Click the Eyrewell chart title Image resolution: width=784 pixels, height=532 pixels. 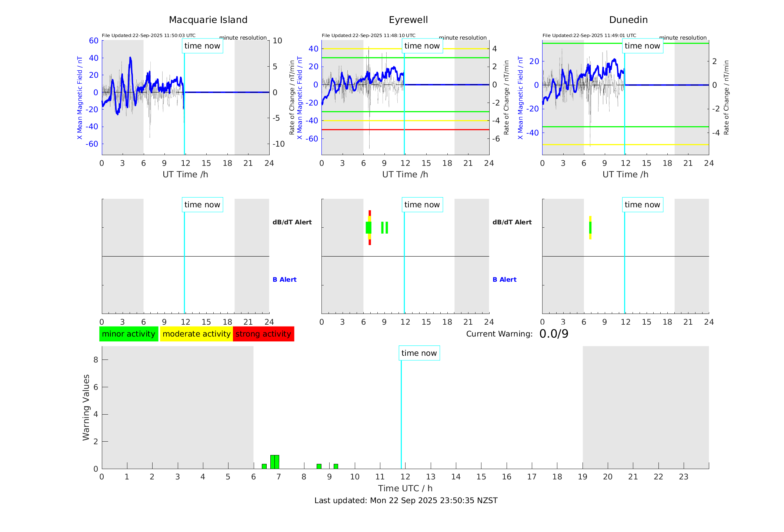tap(408, 20)
